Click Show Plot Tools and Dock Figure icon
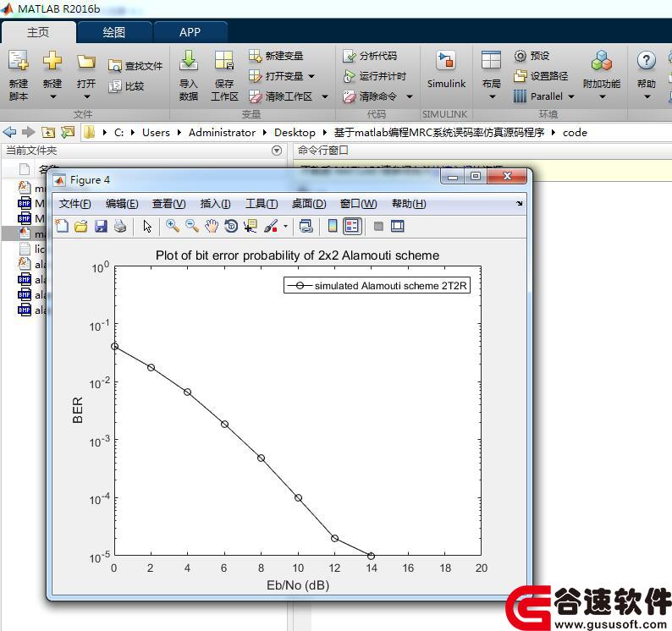The width and height of the screenshot is (672, 631). pos(397,226)
